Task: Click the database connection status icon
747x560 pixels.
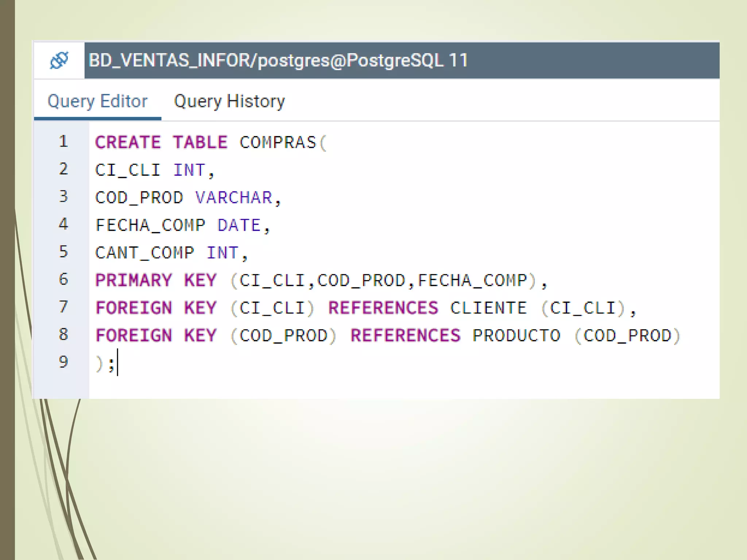Action: click(x=59, y=60)
